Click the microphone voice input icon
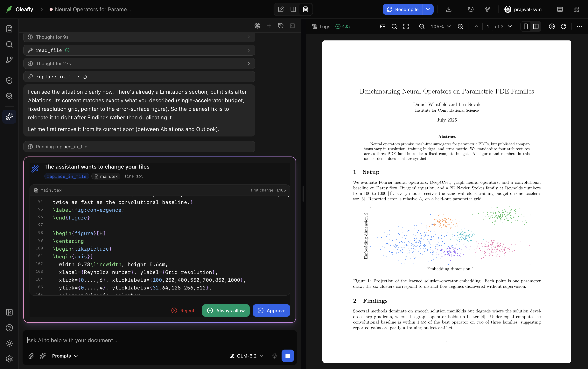Viewport: 588px width, 369px height. tap(274, 356)
